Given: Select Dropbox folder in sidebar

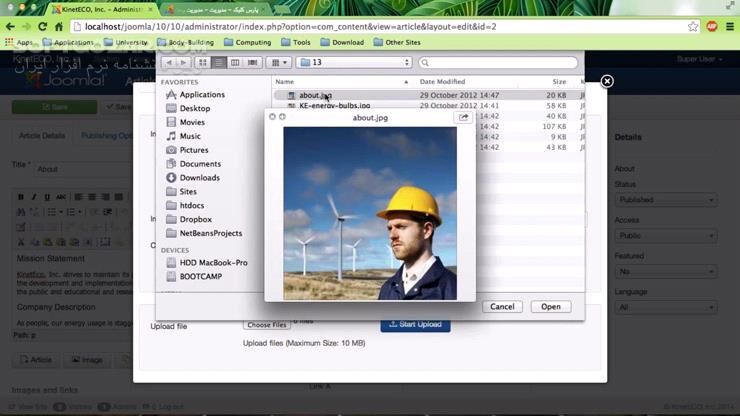Looking at the screenshot, I should (x=195, y=219).
